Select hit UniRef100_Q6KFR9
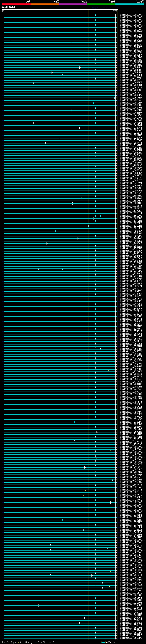The image size is (146, 644). [131, 95]
